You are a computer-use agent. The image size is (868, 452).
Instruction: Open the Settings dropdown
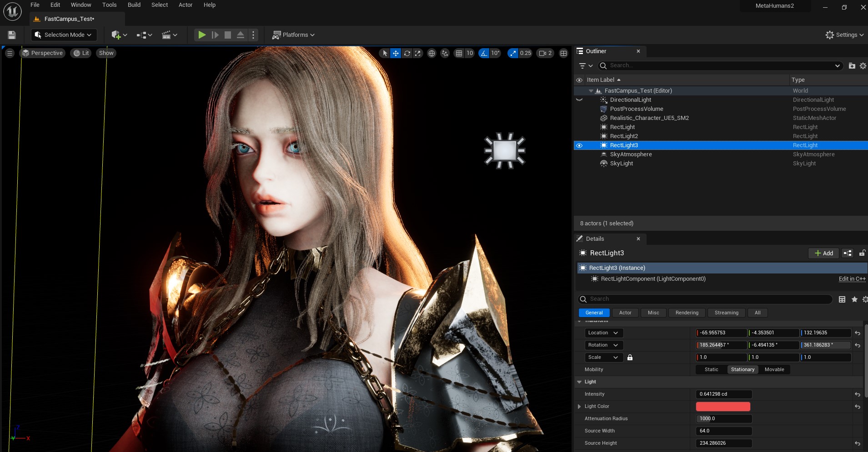844,35
